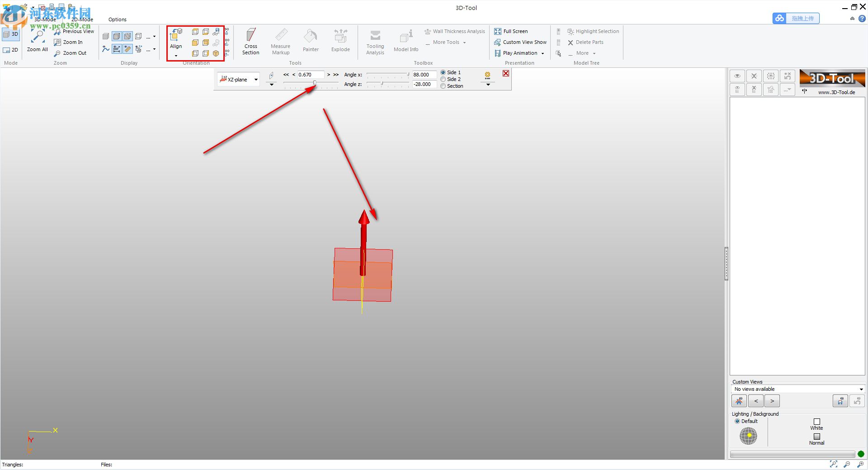Set background color to White
This screenshot has width=868, height=470.
click(816, 421)
